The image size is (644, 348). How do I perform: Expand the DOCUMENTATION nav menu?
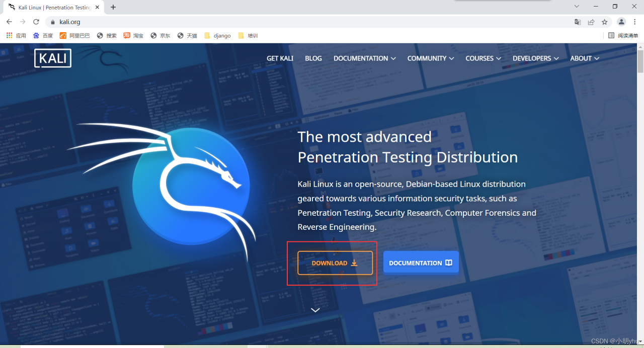365,58
